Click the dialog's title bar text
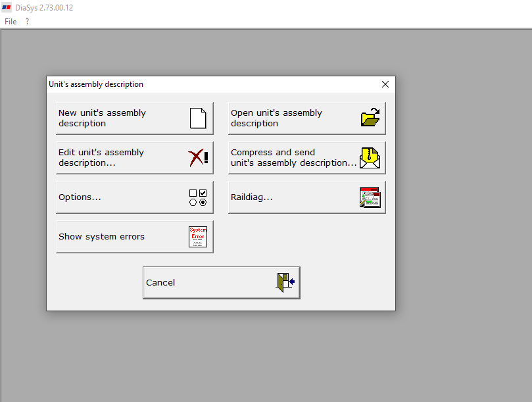Screen dimensions: 532x402 click(95, 84)
